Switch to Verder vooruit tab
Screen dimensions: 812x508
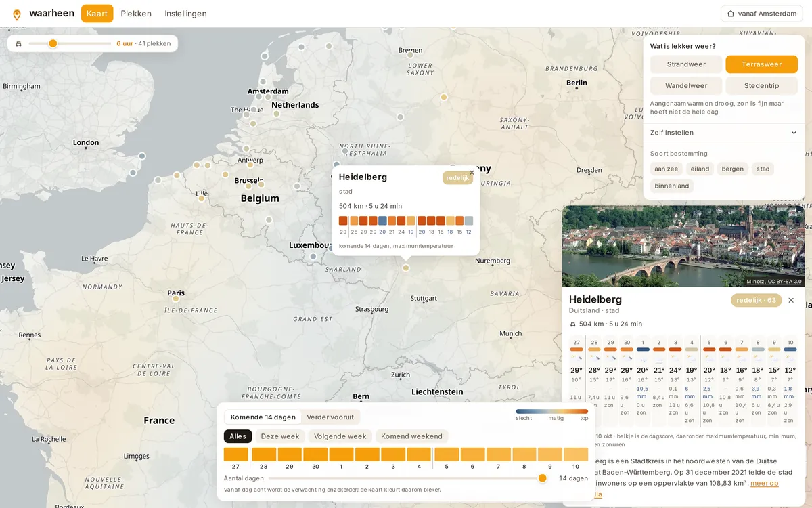coord(330,417)
